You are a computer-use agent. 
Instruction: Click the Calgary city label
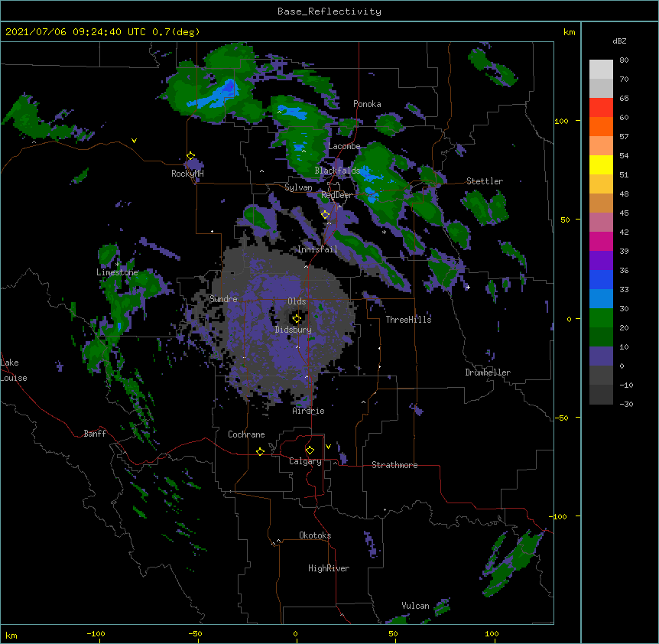[x=305, y=461]
